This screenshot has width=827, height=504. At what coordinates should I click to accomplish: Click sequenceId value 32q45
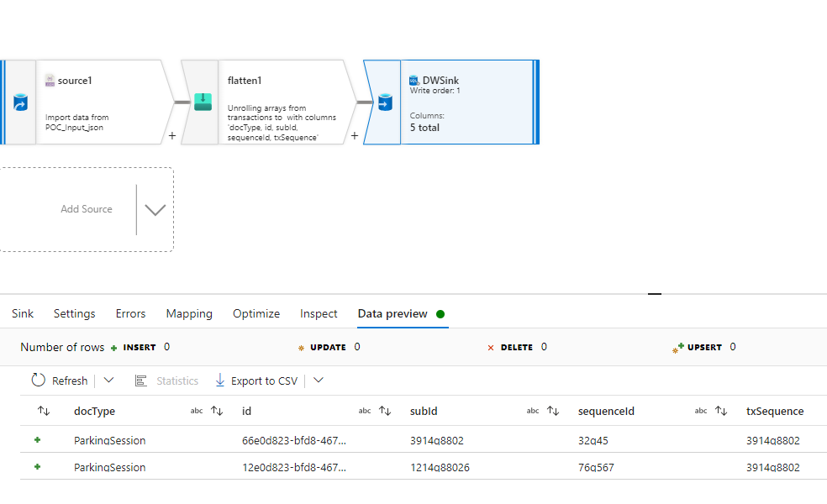pos(593,440)
